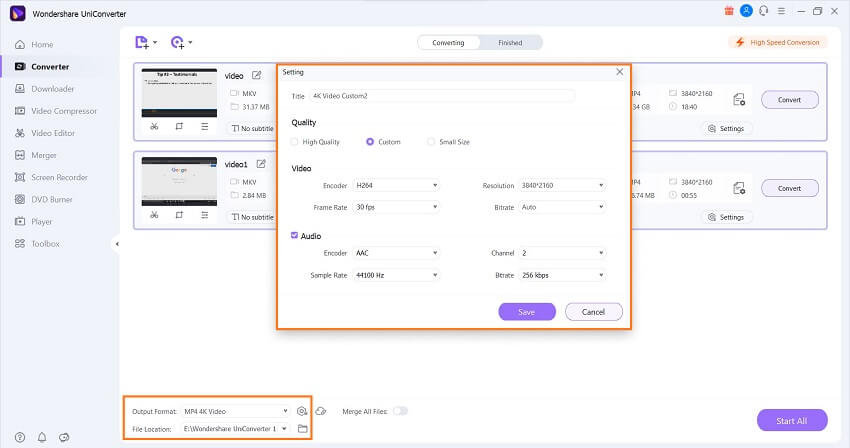Click the effects list icon under video1 thumbnail
The height and width of the screenshot is (448, 850).
pos(204,215)
